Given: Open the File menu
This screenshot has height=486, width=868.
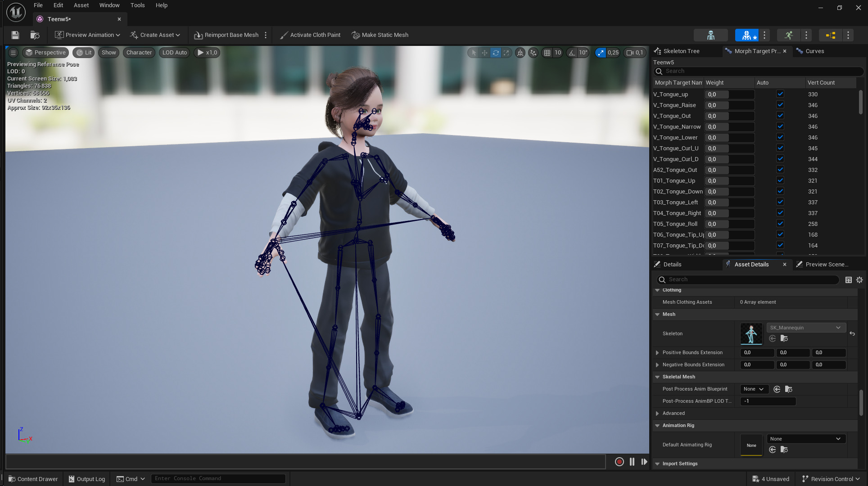Looking at the screenshot, I should pyautogui.click(x=38, y=5).
